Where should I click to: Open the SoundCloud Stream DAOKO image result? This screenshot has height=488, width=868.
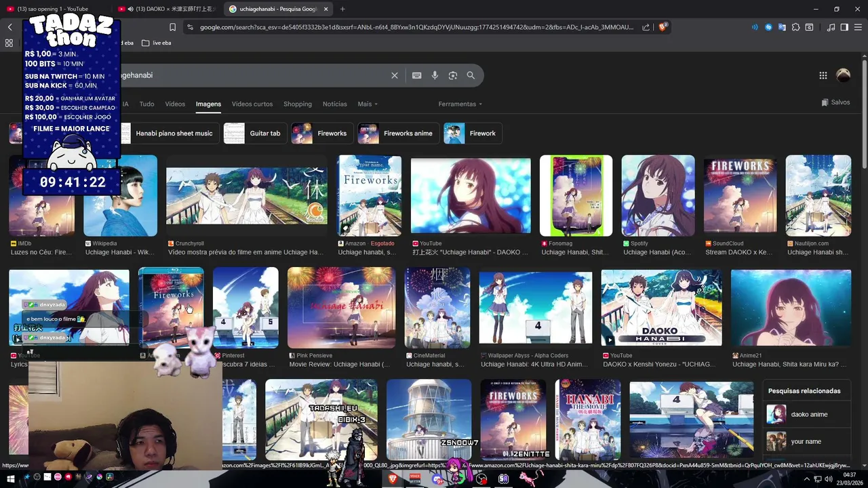741,196
